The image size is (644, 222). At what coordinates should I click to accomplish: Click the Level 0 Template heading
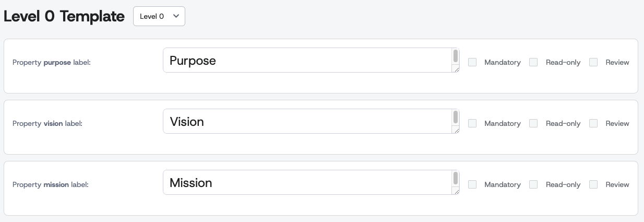pos(64,16)
